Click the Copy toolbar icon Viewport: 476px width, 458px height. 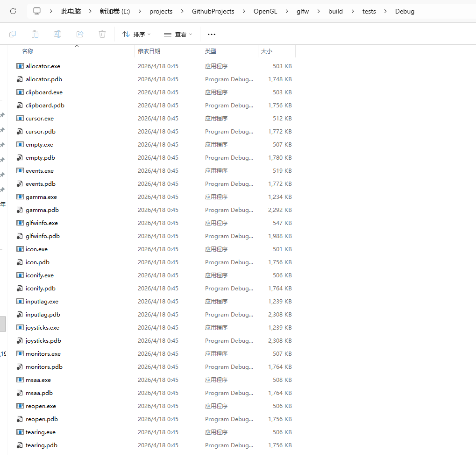click(13, 34)
